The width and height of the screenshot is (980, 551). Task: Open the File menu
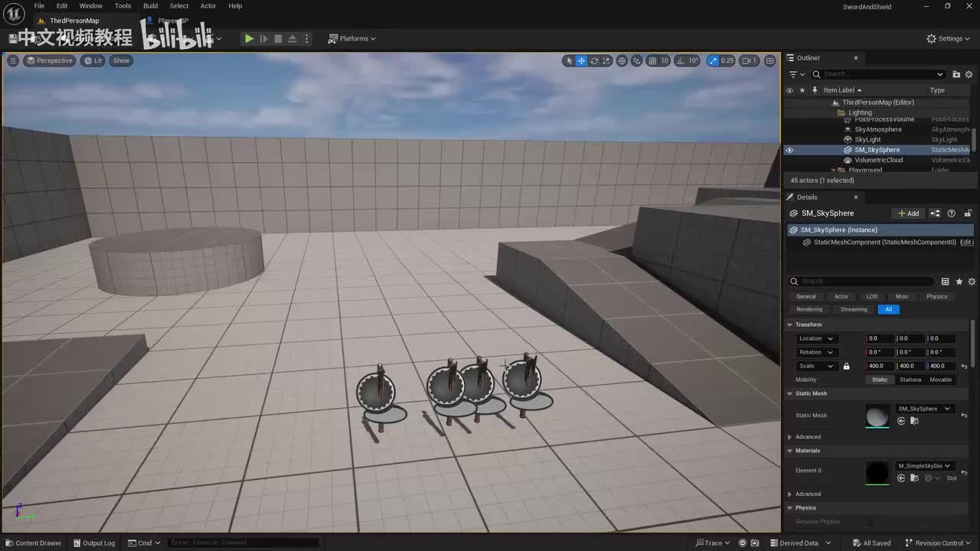tap(39, 6)
